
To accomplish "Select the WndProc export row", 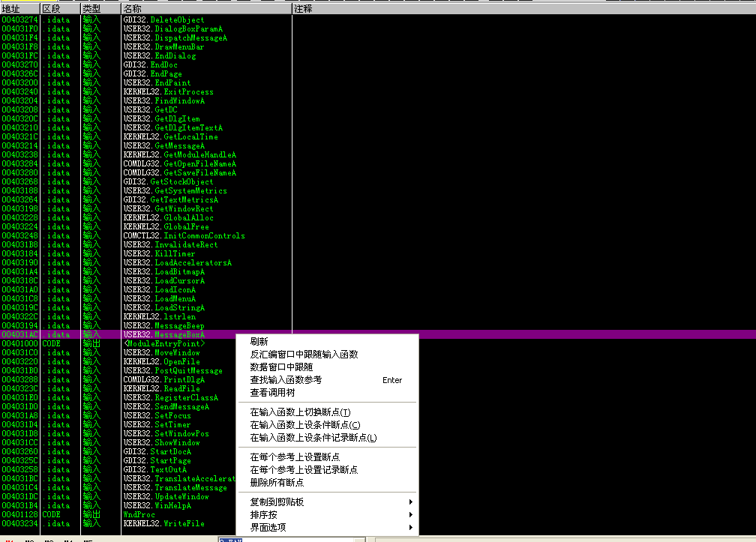I will [x=139, y=514].
